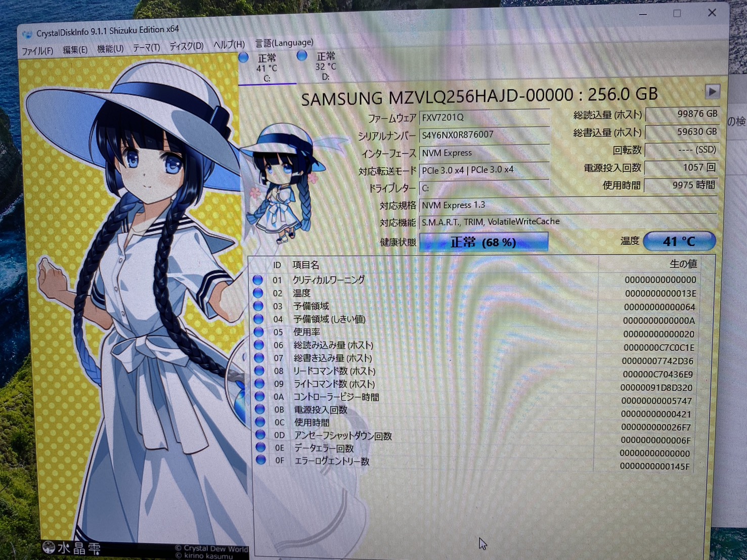Click total host reads value 99876 GB
Viewport: 747px width, 560px height.
682,114
